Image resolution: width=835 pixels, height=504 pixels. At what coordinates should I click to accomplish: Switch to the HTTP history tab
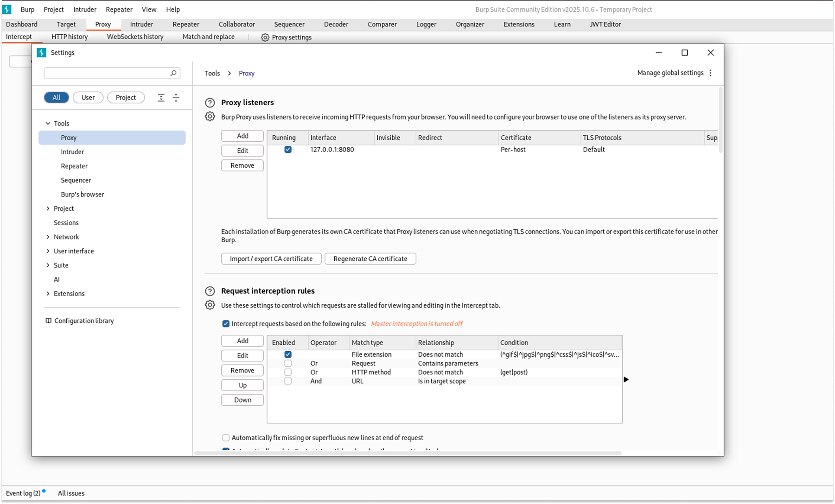(x=69, y=37)
